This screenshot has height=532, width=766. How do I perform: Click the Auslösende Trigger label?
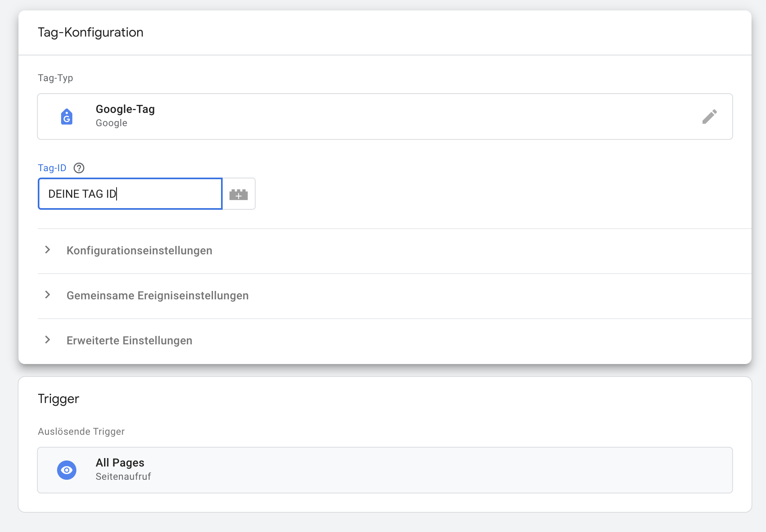pyautogui.click(x=81, y=432)
